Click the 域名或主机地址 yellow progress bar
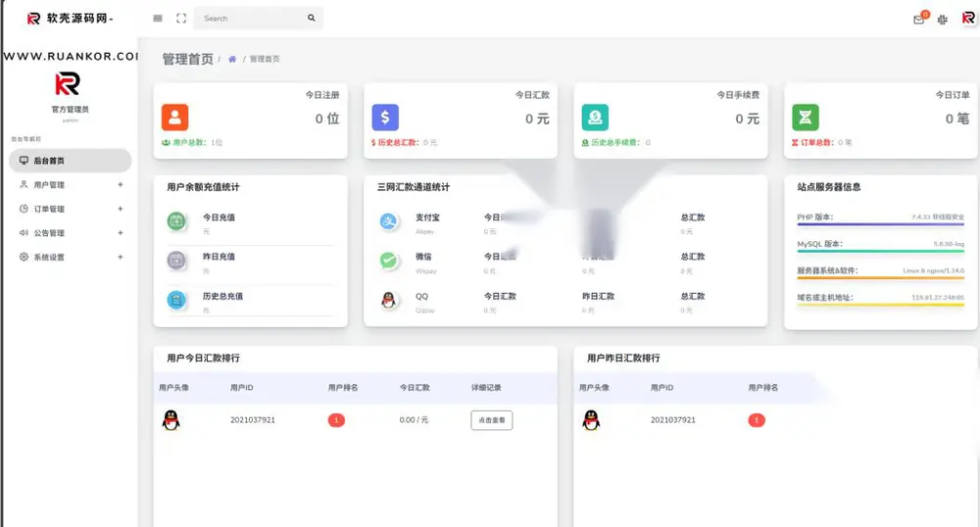The image size is (980, 527). (881, 305)
